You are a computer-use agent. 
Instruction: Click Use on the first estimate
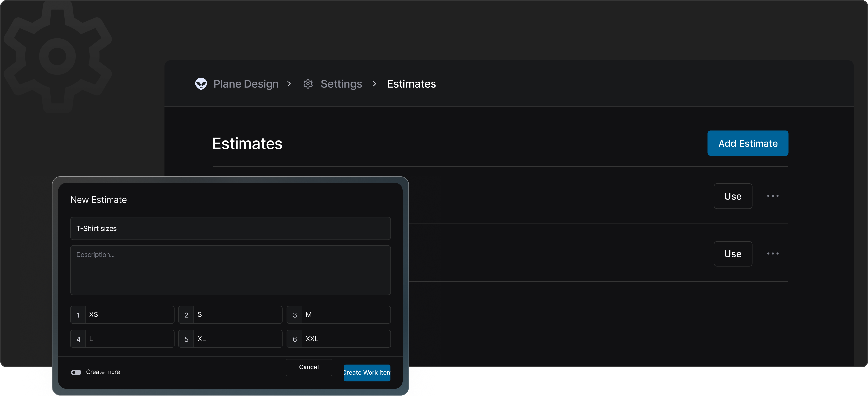coord(732,196)
